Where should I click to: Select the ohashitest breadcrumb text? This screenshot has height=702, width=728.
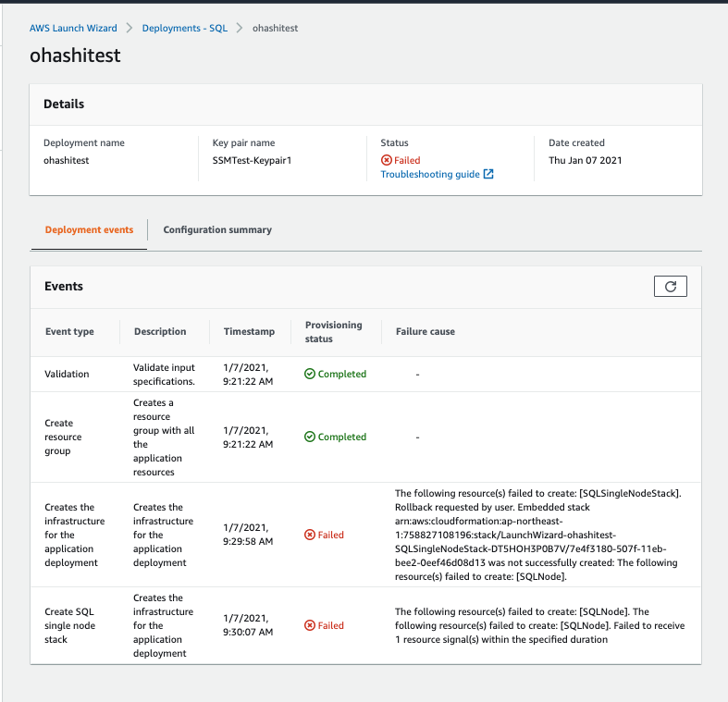276,28
